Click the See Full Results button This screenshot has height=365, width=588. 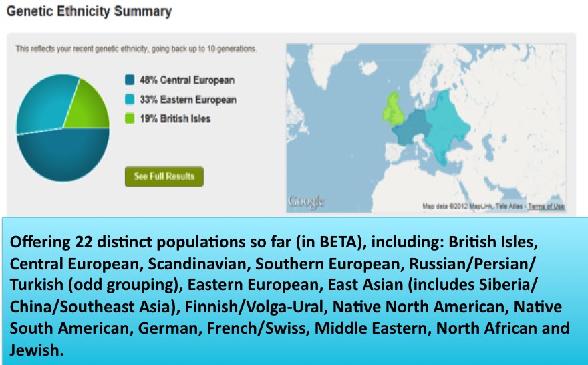(x=164, y=176)
